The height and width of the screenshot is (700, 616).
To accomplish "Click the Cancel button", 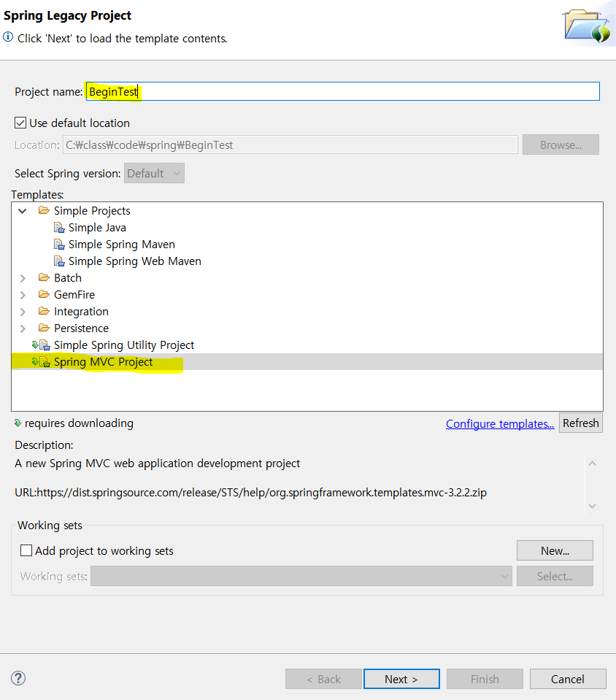I will [x=568, y=679].
